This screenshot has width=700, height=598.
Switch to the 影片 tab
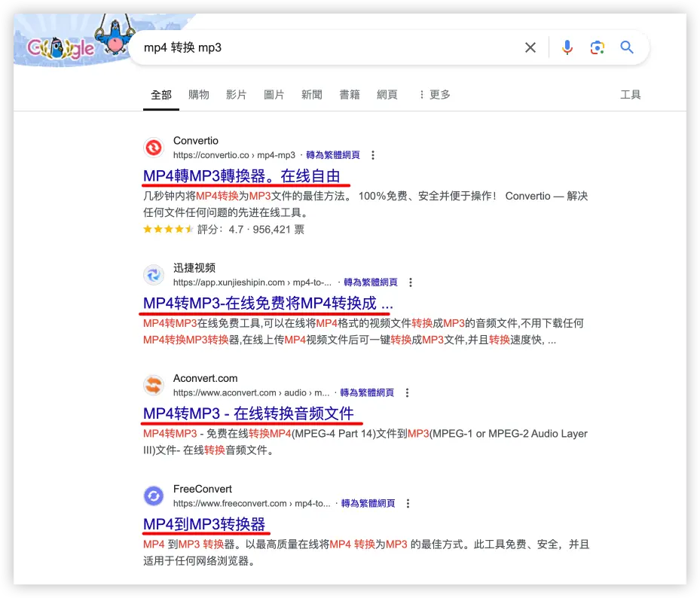[236, 95]
